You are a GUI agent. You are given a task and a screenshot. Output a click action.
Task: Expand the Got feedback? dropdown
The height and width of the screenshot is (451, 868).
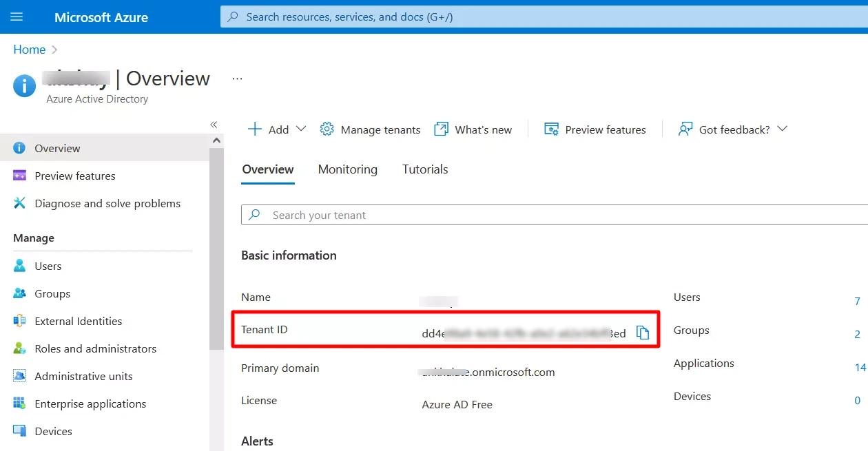(782, 129)
